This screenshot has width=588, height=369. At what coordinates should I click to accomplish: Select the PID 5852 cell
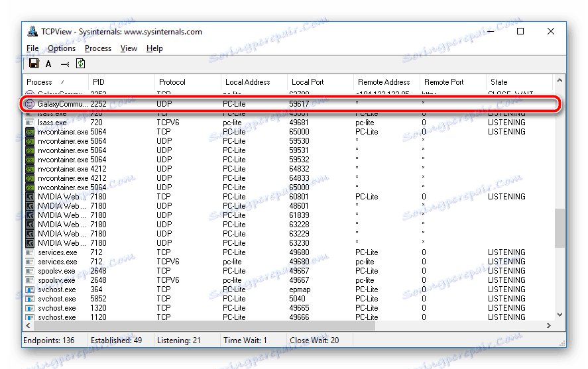tap(98, 299)
